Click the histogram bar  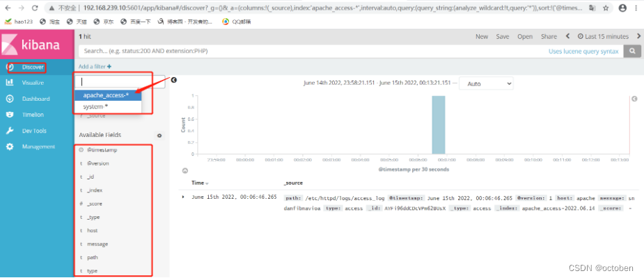point(438,125)
